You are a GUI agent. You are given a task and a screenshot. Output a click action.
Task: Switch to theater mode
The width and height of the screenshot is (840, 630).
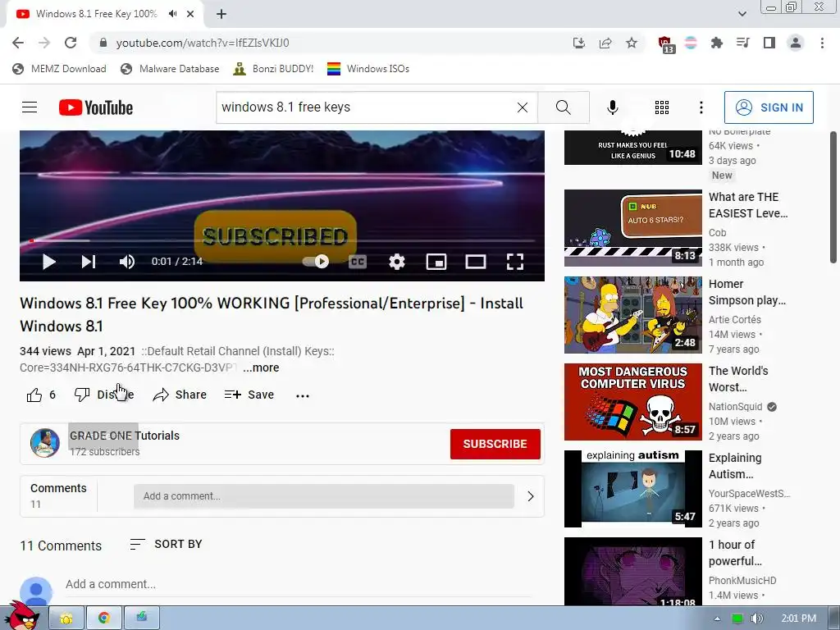pos(475,262)
